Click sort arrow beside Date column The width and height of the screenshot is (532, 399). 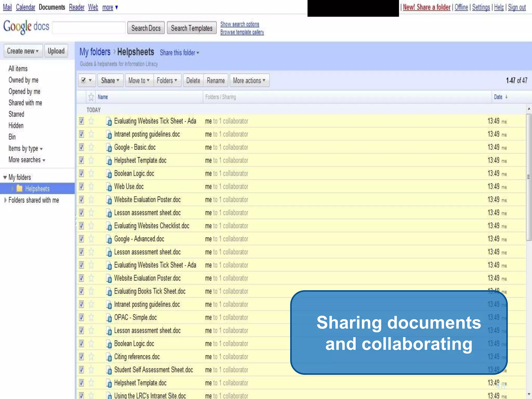(x=506, y=97)
